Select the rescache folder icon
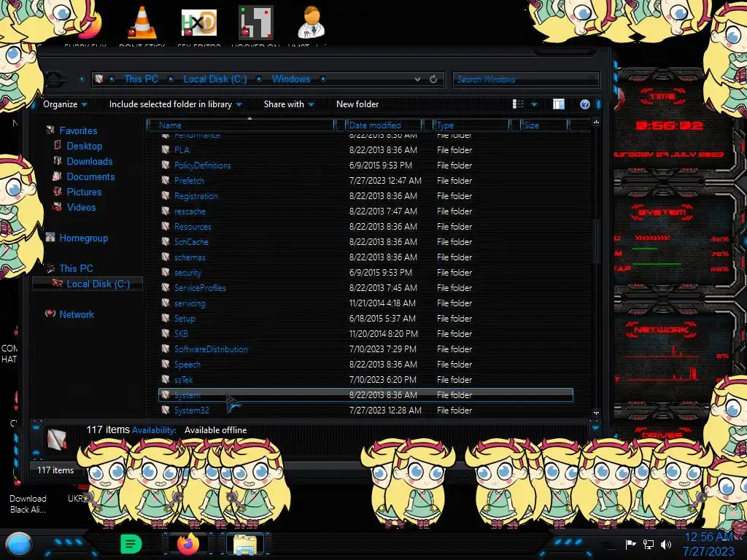Screen dimensions: 747x560 [x=166, y=211]
